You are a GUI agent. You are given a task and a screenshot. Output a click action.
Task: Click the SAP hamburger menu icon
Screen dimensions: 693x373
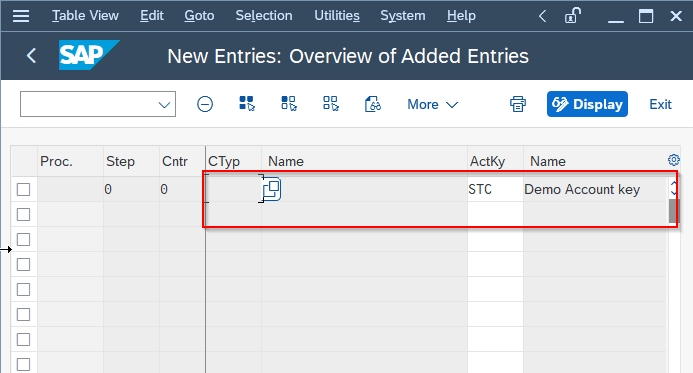[x=21, y=16]
